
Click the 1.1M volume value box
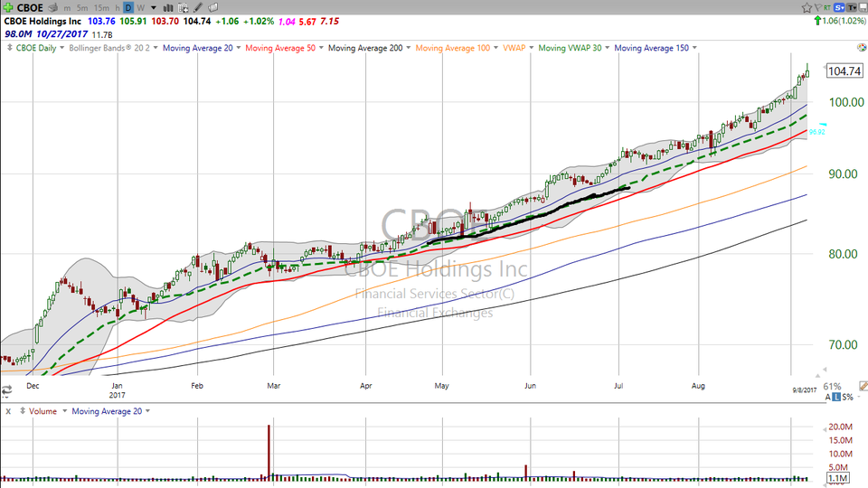tap(837, 478)
